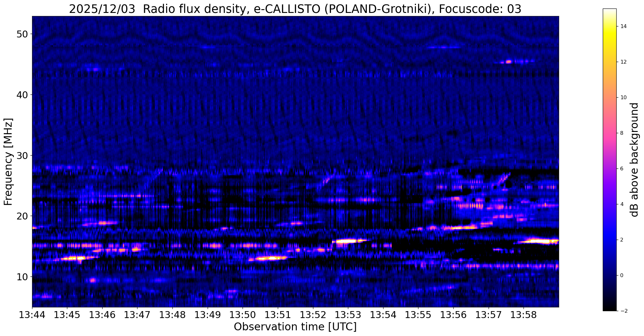Click the 'Observation time [UTC]' x-axis label
The height and width of the screenshot is (336, 644).
[295, 327]
